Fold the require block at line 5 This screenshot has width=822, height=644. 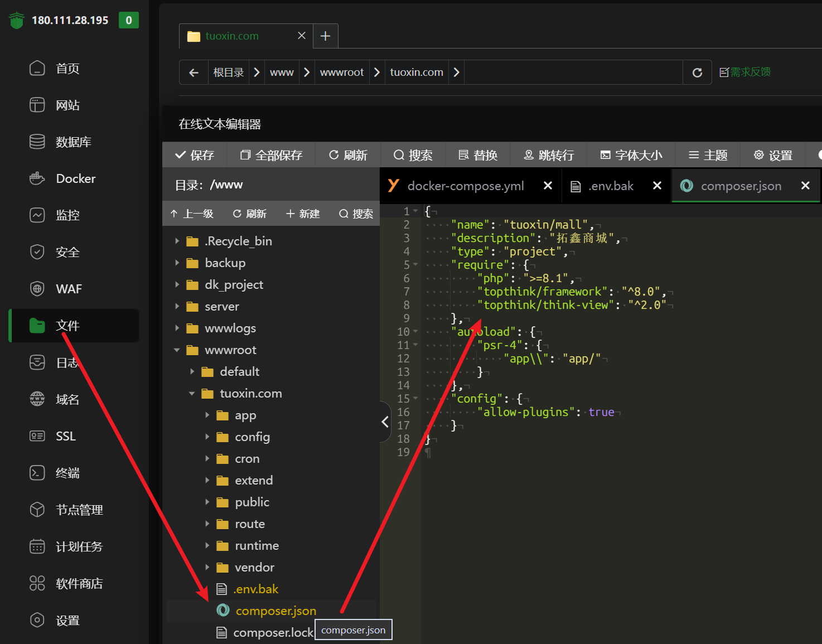tap(415, 265)
